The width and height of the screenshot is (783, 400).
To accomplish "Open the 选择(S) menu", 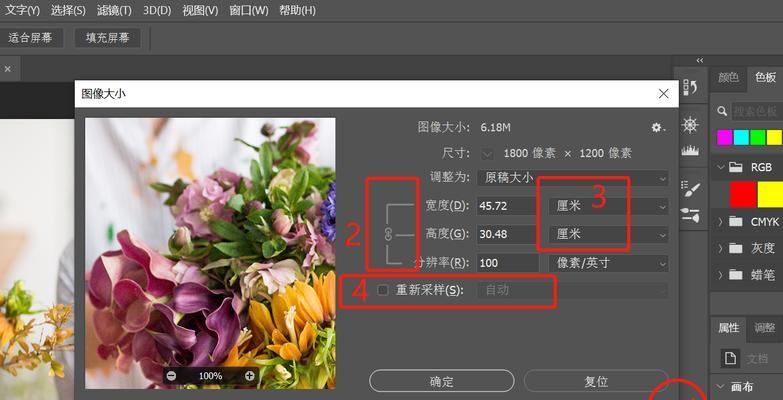I will 68,10.
